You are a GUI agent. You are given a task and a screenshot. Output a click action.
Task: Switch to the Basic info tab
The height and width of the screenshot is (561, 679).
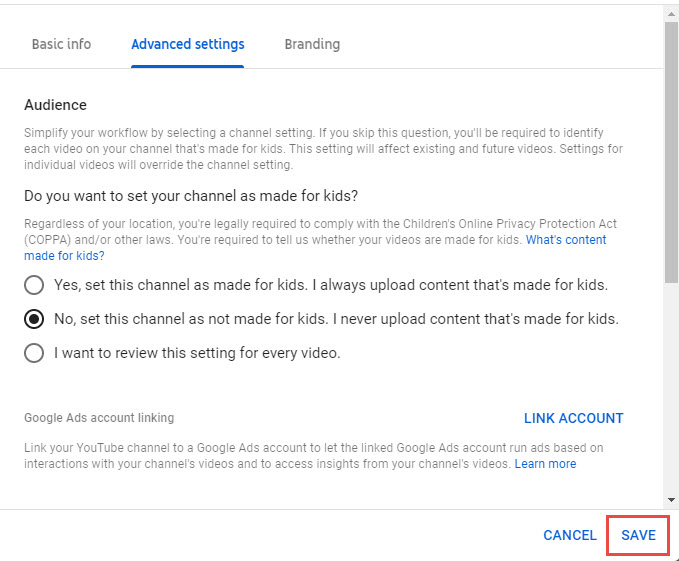pyautogui.click(x=61, y=44)
